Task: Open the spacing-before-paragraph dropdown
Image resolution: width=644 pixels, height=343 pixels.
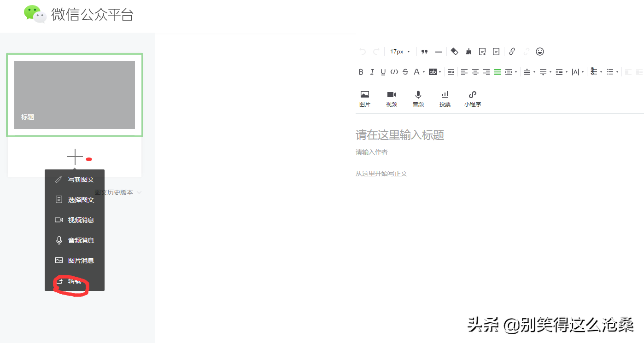Action: [x=529, y=72]
